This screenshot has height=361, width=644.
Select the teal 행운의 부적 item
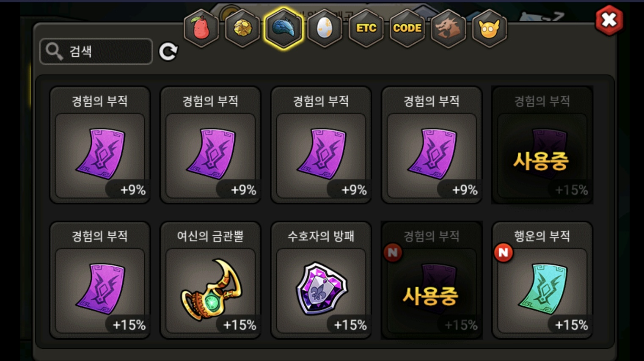[x=542, y=280]
